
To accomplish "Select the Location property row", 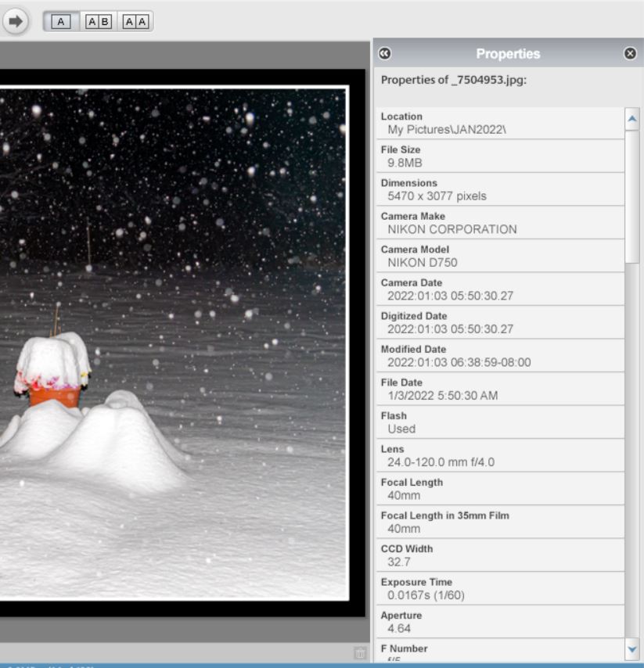I will pyautogui.click(x=499, y=123).
